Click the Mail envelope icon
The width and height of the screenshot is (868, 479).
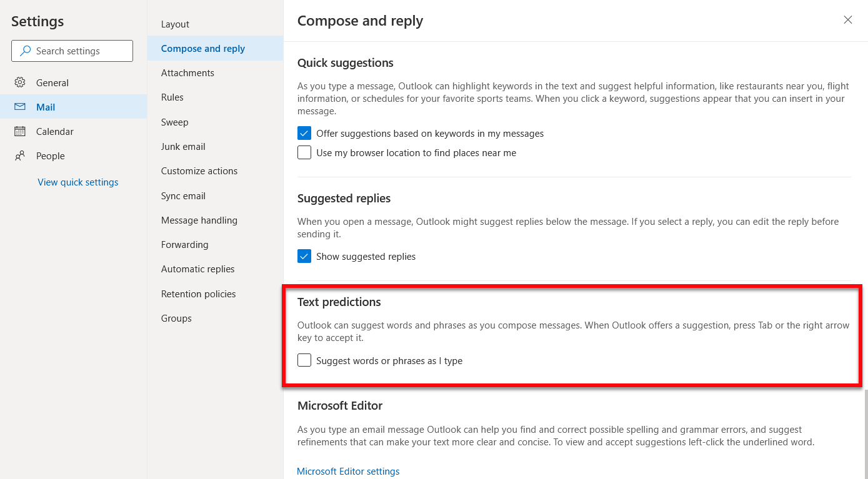pos(20,107)
